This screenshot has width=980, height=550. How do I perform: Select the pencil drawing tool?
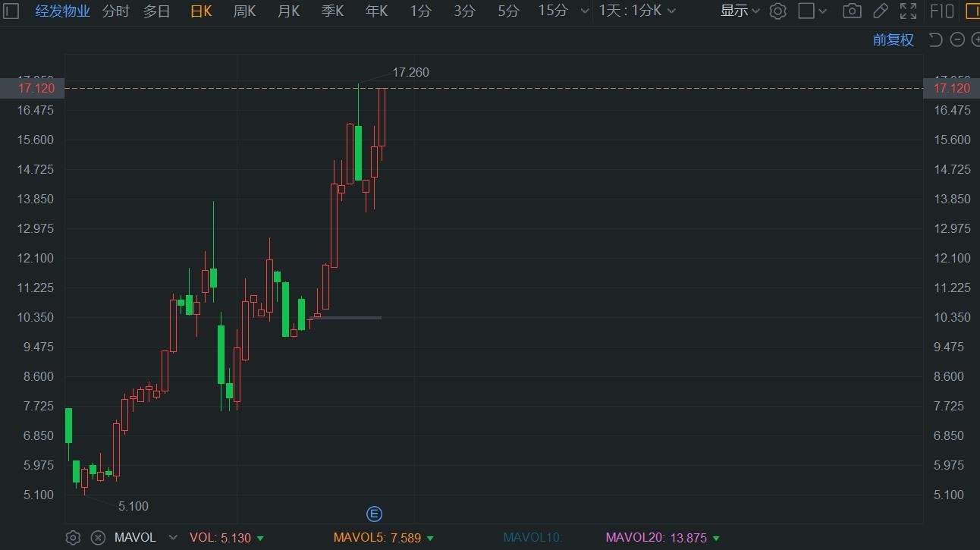[880, 11]
